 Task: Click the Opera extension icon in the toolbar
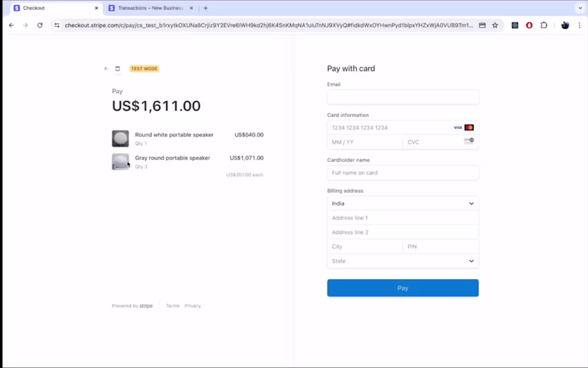click(x=529, y=25)
